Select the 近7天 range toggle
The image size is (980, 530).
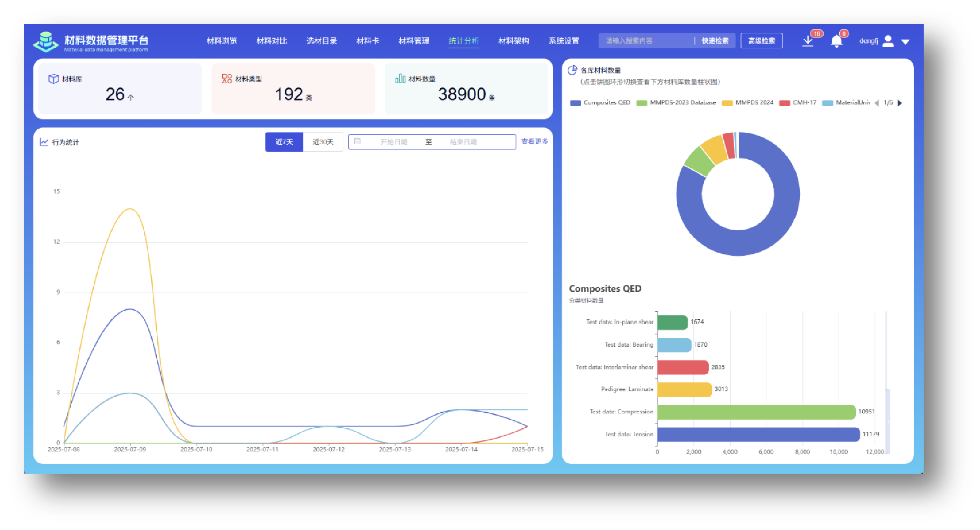coord(284,142)
